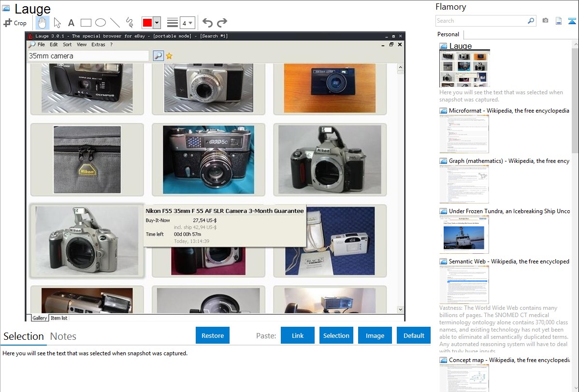Screen dimensions: 579x392
Task: Click the Microformat - Wikipedia title
Action: [x=509, y=111]
